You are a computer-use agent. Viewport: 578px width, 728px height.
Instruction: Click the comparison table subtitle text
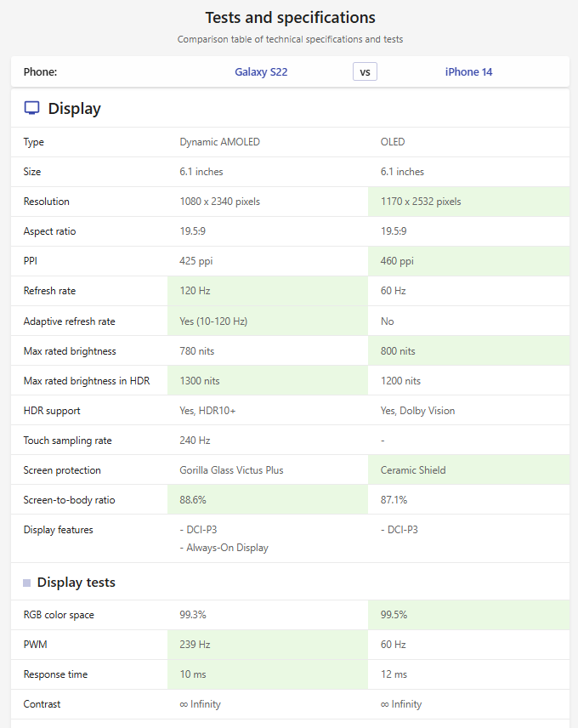pos(290,39)
